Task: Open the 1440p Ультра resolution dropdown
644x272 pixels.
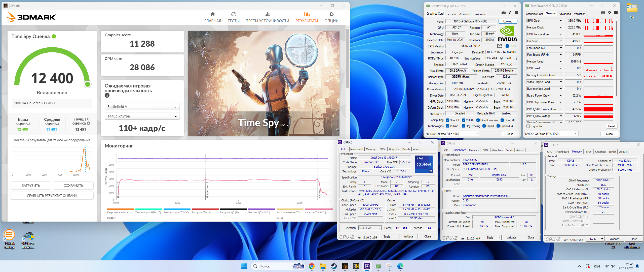Action: [x=142, y=116]
